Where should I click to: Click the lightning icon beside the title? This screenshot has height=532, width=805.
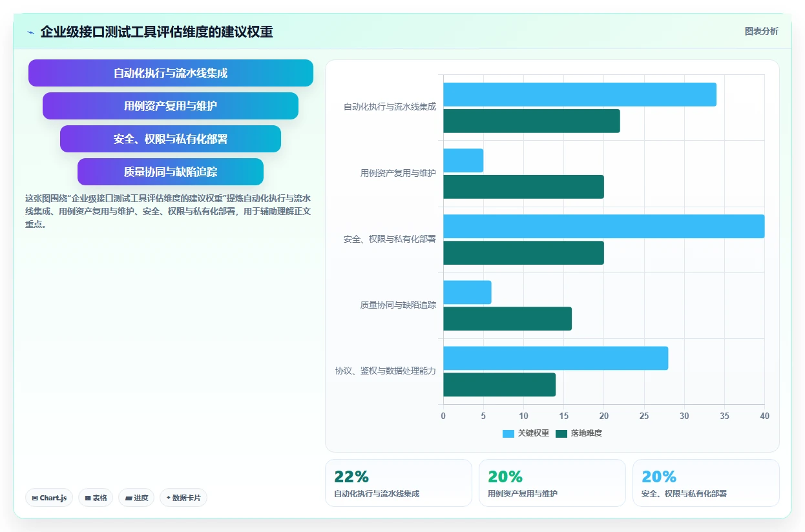tap(30, 32)
